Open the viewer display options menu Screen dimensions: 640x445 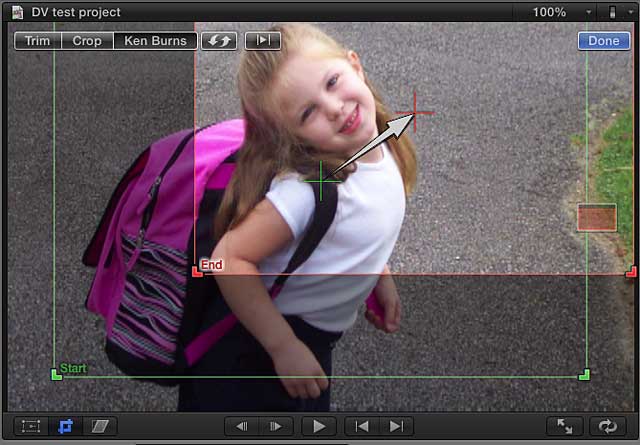618,12
